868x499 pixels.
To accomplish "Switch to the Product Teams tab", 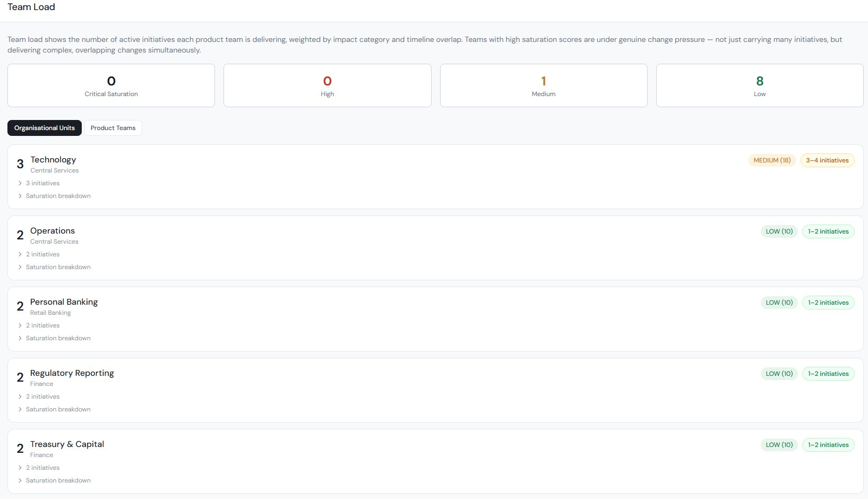I will tap(113, 127).
